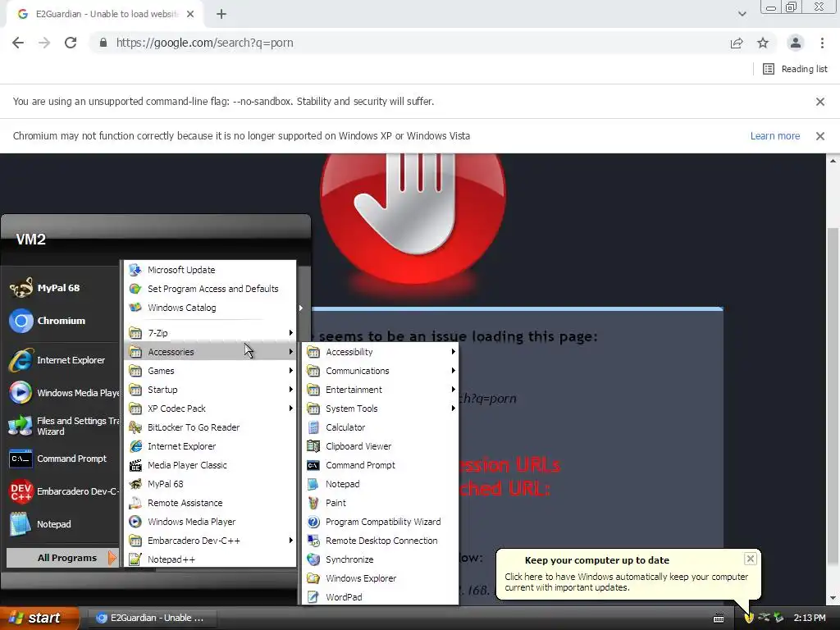Click the page vertical scrollbar thumb
This screenshot has width=840, height=630.
pos(833,396)
